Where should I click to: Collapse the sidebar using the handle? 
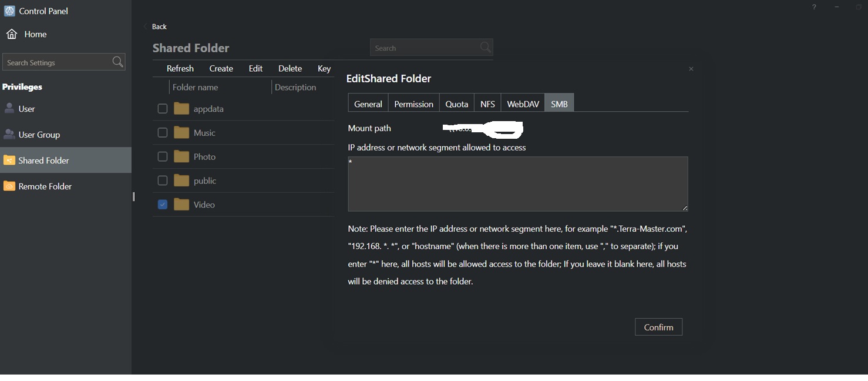(x=134, y=197)
